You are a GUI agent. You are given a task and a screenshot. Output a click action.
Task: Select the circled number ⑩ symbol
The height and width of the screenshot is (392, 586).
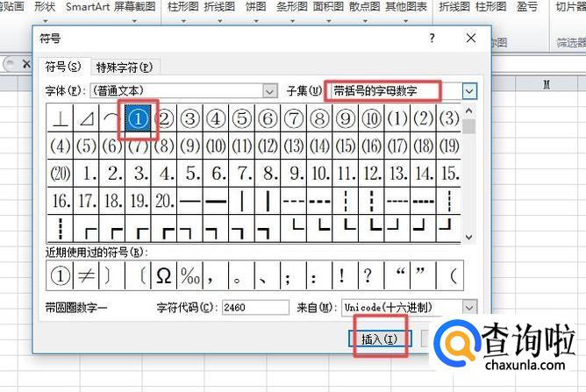coord(371,118)
